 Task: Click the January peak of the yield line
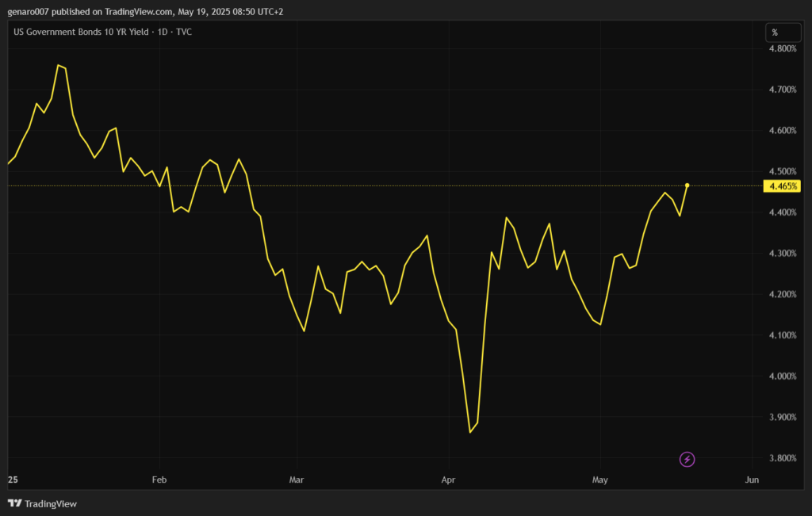[59, 65]
